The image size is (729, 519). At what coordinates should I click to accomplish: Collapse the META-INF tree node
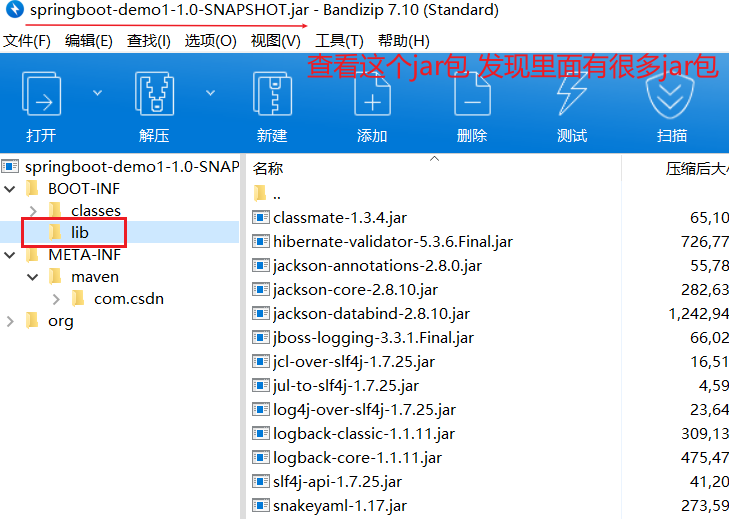click(10, 255)
